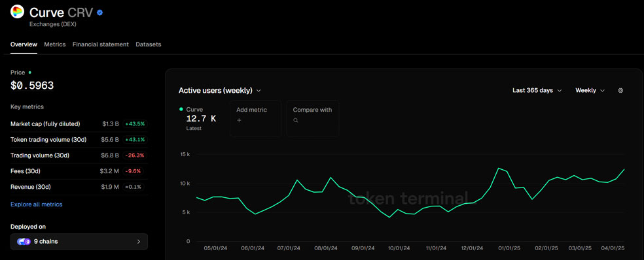This screenshot has height=260, width=644.
Task: Click the Revenue (30d) metric label
Action: (30, 187)
